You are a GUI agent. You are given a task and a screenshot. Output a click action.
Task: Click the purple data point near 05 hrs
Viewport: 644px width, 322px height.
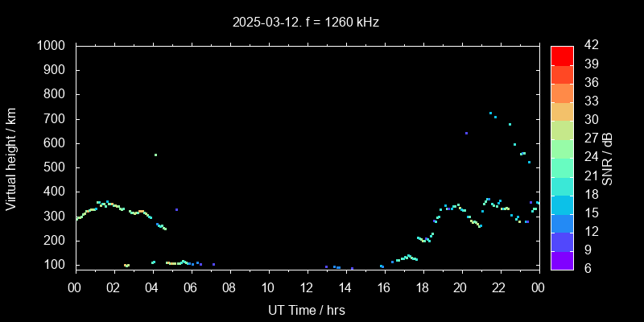(176, 209)
